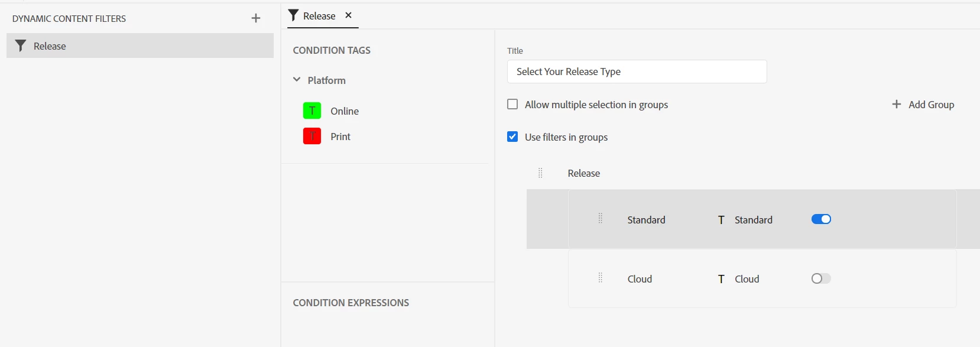This screenshot has width=980, height=347.
Task: Click drag handle on Standard row
Action: (601, 219)
